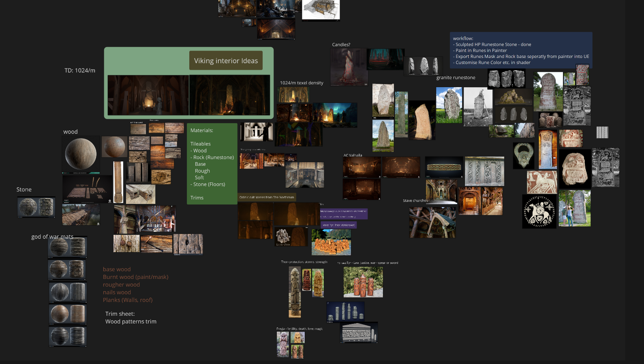Screen dimensions: 644x364
Task: Select the woven knotwork band image
Action: 444,167
